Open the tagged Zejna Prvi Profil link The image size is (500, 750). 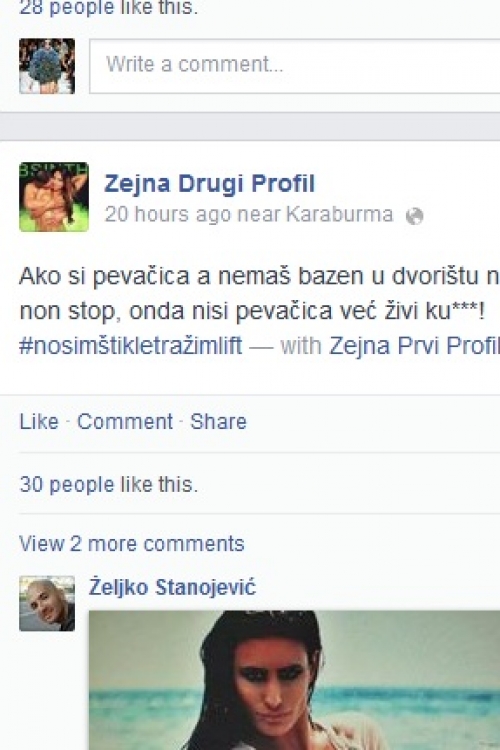click(414, 345)
